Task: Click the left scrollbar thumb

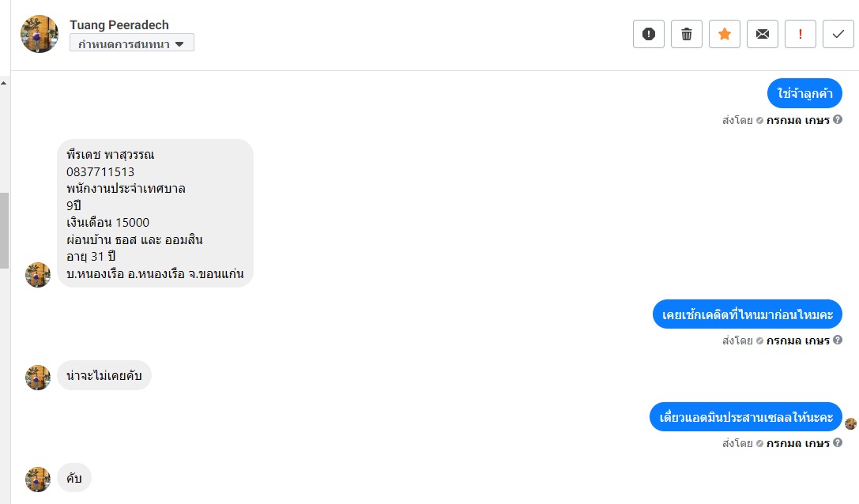Action: coord(5,229)
